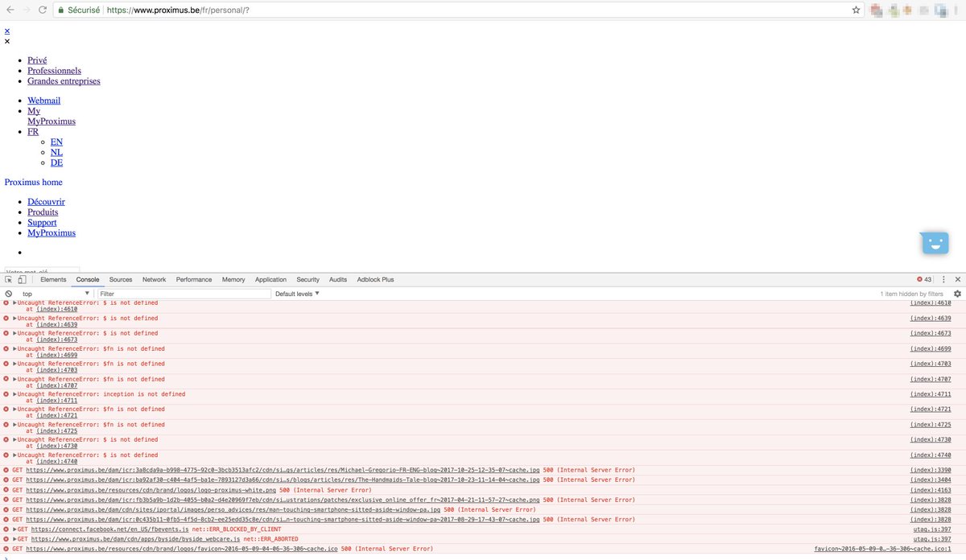The width and height of the screenshot is (966, 560).
Task: Bookmark this page with the star icon
Action: [857, 10]
